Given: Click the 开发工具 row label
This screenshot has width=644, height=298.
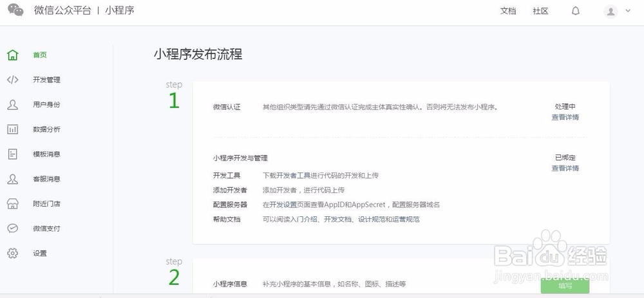Looking at the screenshot, I should point(227,175).
